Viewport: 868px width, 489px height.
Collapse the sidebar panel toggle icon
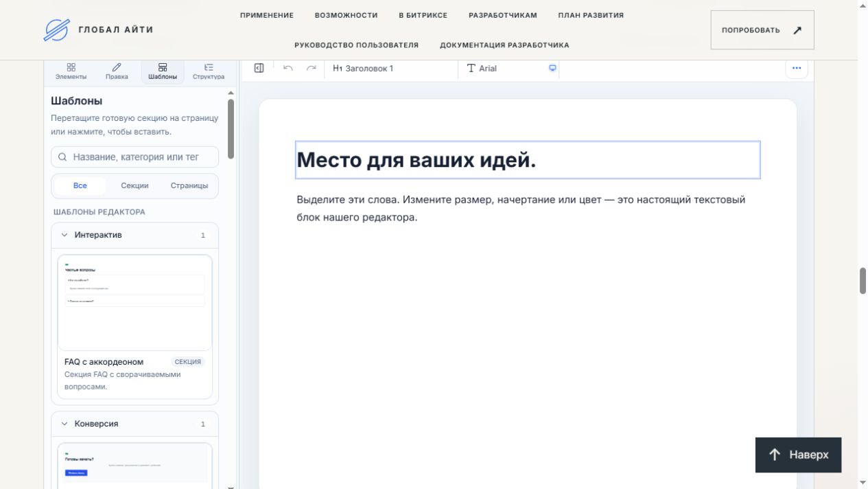point(259,68)
